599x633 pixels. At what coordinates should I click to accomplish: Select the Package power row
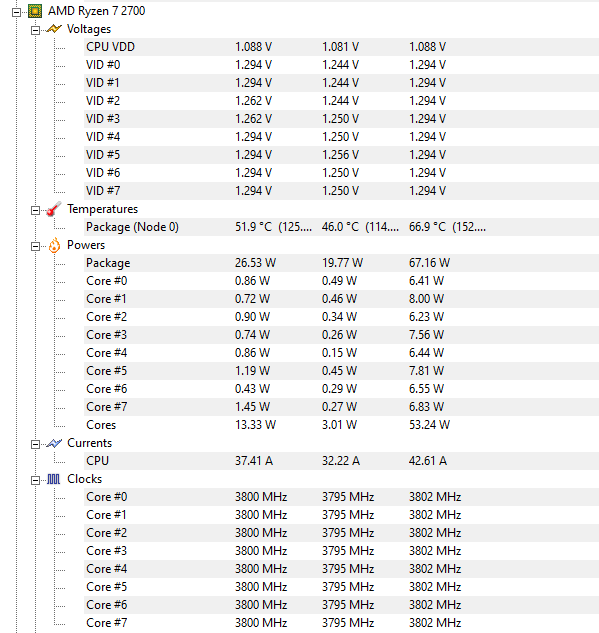click(341, 263)
